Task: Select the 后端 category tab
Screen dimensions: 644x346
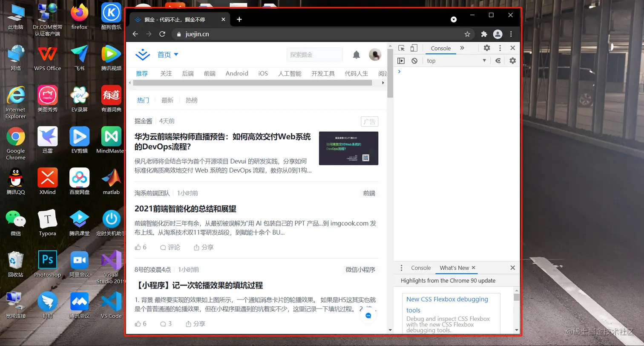Action: coord(188,73)
